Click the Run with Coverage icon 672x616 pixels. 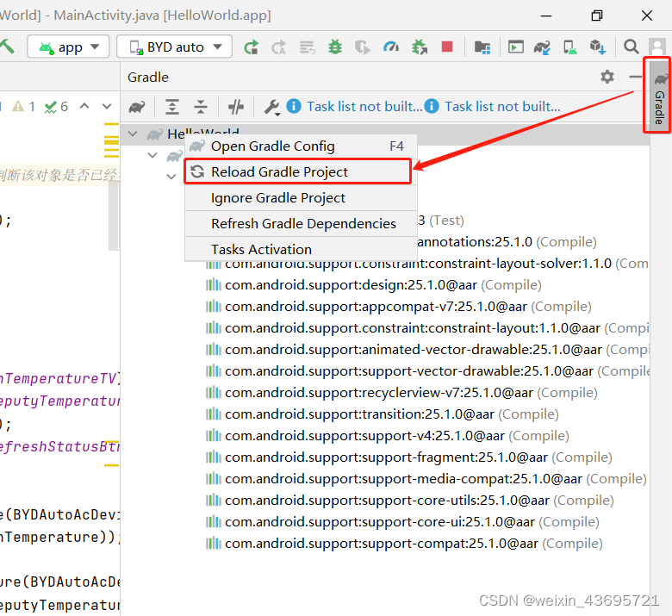point(363,47)
